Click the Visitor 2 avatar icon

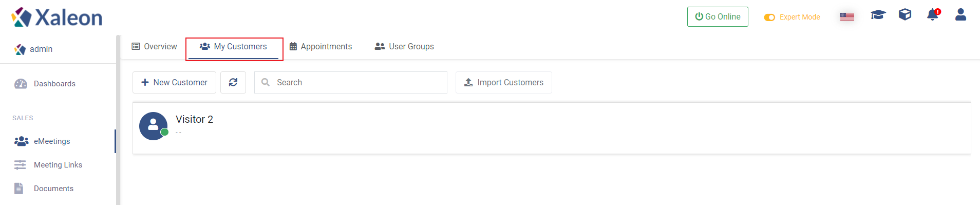[154, 126]
